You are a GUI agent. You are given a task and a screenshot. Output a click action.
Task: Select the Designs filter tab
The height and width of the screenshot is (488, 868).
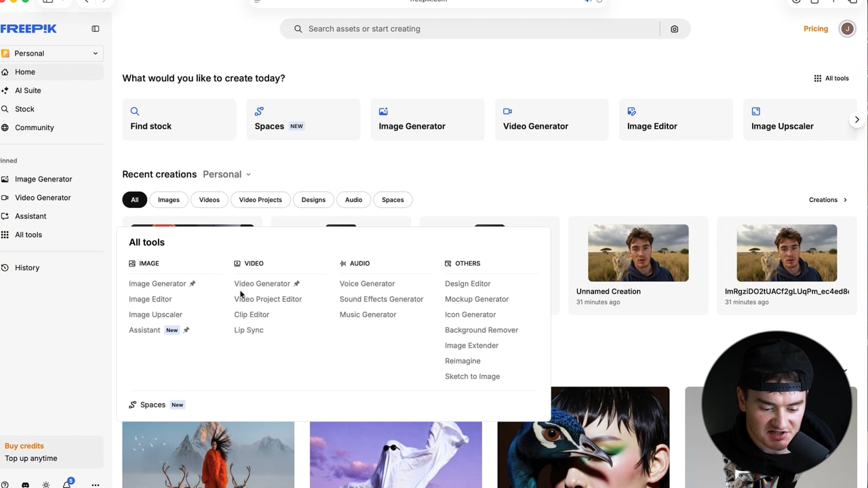click(313, 200)
